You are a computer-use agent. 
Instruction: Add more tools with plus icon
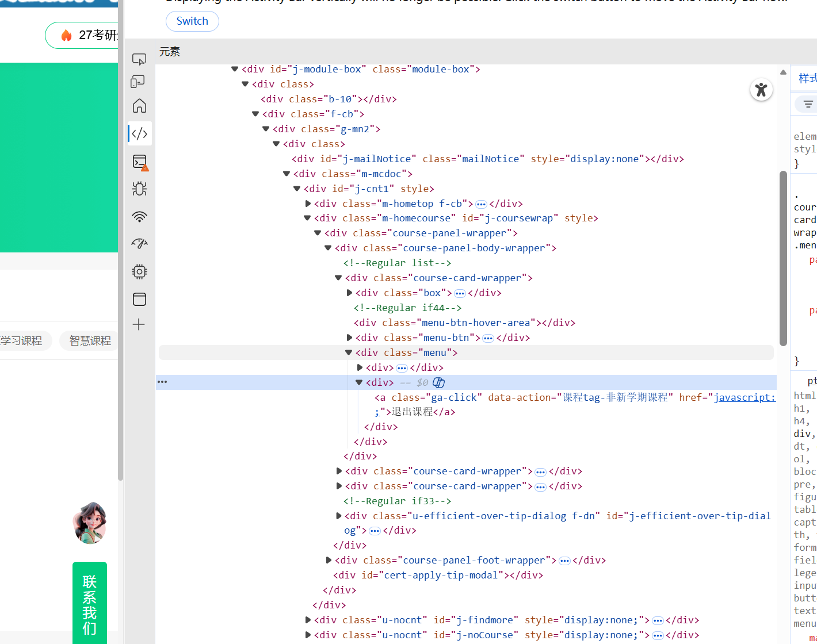click(x=139, y=324)
